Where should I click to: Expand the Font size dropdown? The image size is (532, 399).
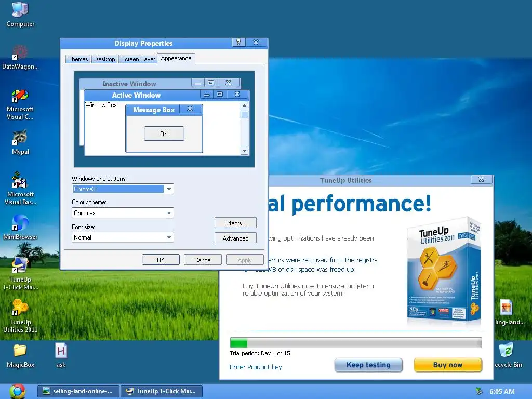pos(169,237)
